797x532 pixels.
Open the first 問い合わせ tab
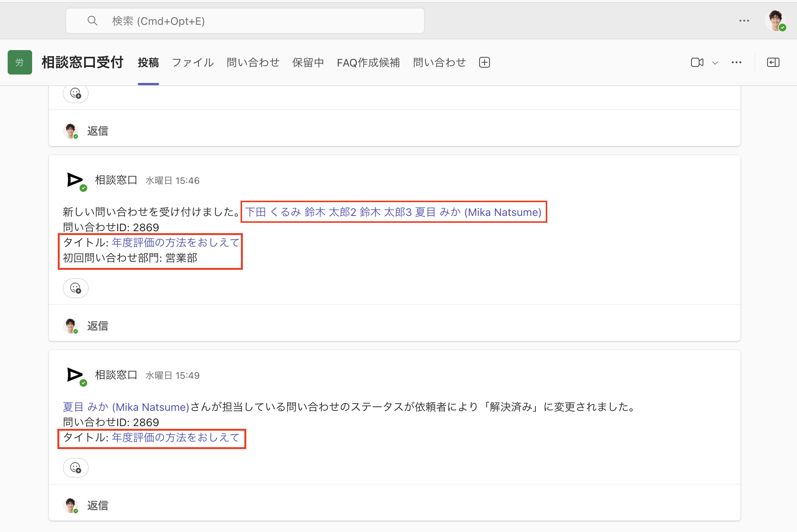click(x=253, y=62)
